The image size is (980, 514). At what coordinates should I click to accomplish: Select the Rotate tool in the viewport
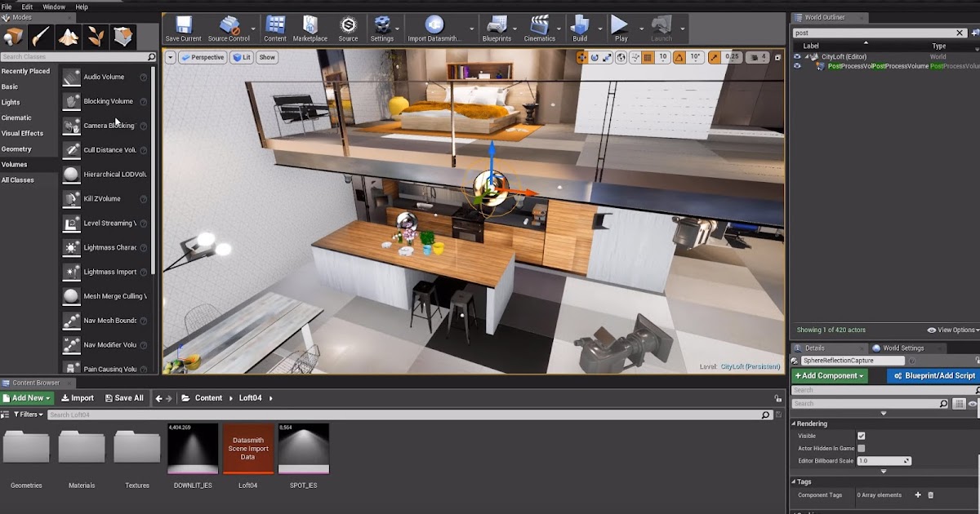tap(594, 56)
